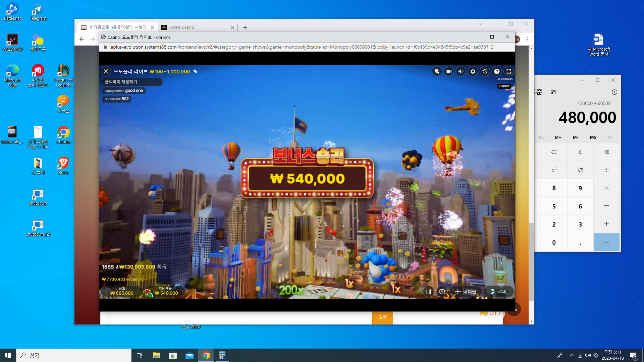Screen dimensions: 644x362
Task: Open the Calculator history icon
Action: [614, 92]
